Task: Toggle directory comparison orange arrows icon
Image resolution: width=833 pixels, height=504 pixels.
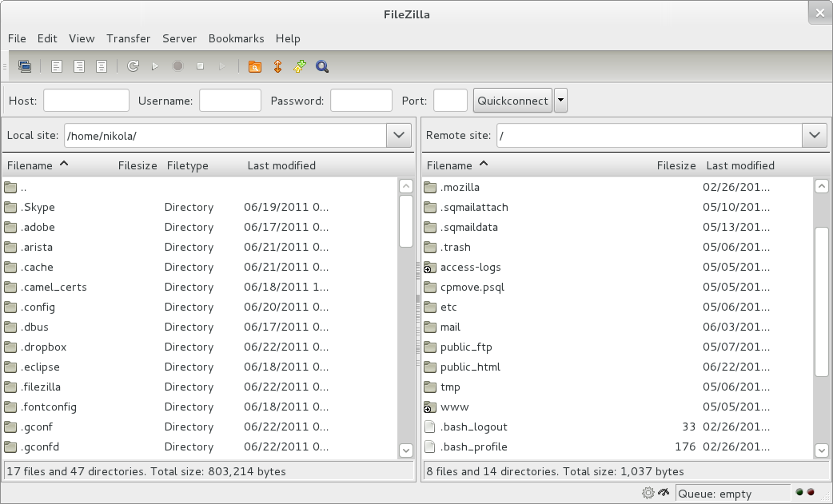Action: [x=277, y=66]
